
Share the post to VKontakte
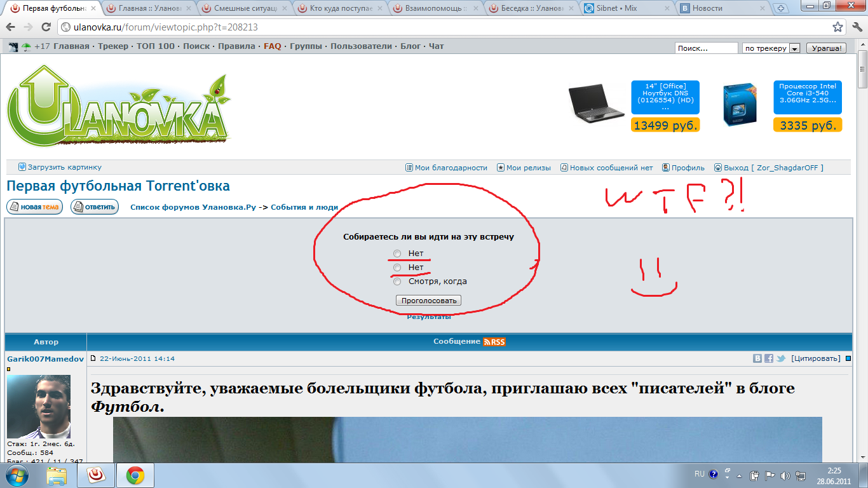(x=758, y=358)
